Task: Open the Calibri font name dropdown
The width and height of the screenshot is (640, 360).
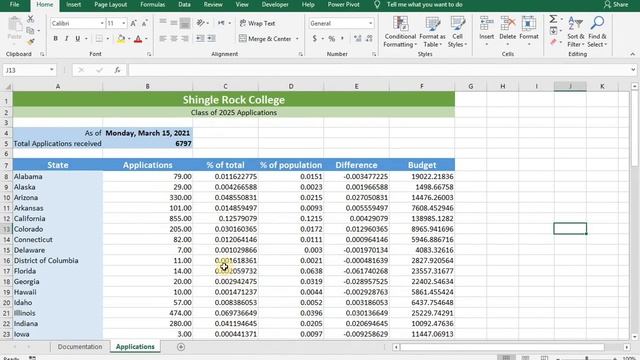Action: [x=102, y=24]
